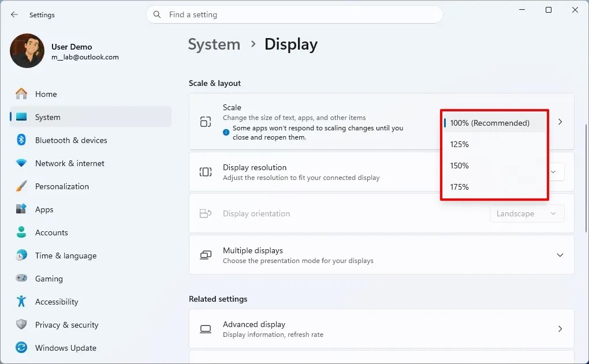Click 'Choose the presentation mode' description
This screenshot has height=364, width=589.
[x=298, y=261]
